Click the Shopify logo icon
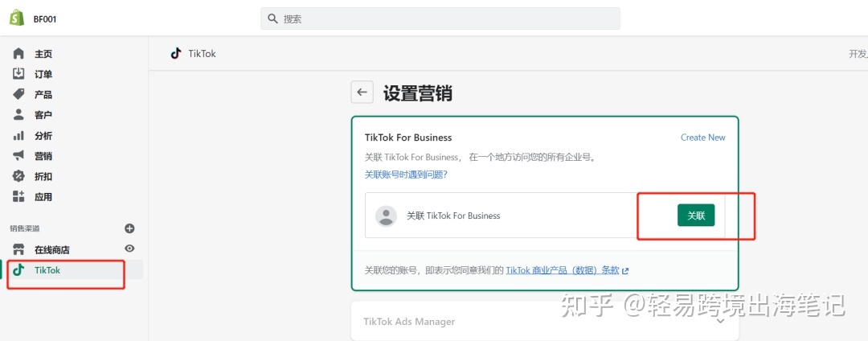Screen dimensions: 868x341 click(x=17, y=18)
